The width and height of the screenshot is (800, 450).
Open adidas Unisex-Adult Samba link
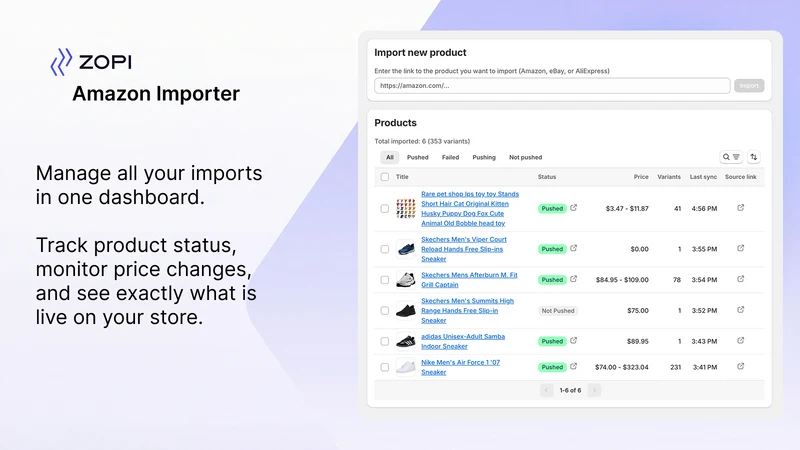[x=463, y=341]
